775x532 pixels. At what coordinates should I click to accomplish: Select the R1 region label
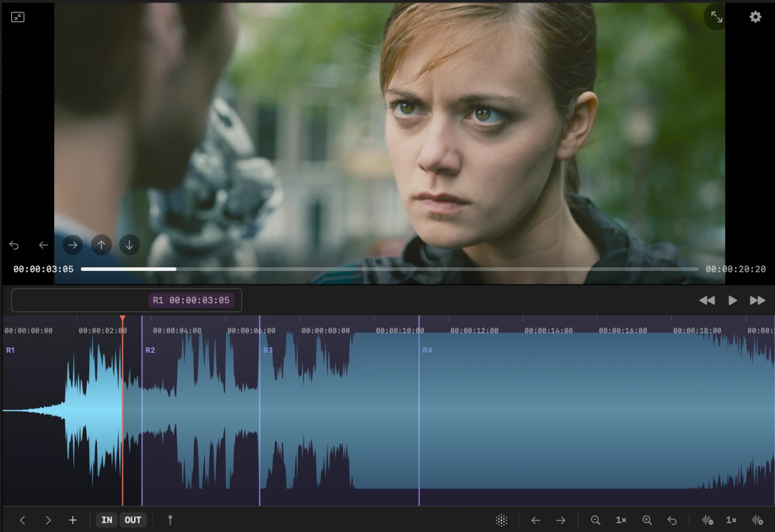(x=10, y=350)
